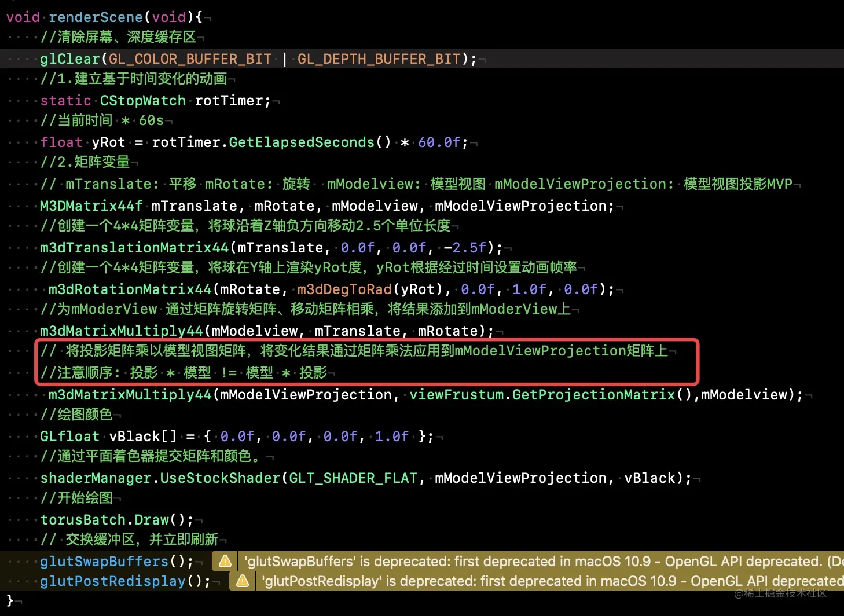Click the glutSwapBuffers function call
The height and width of the screenshot is (616, 844).
pos(104,561)
